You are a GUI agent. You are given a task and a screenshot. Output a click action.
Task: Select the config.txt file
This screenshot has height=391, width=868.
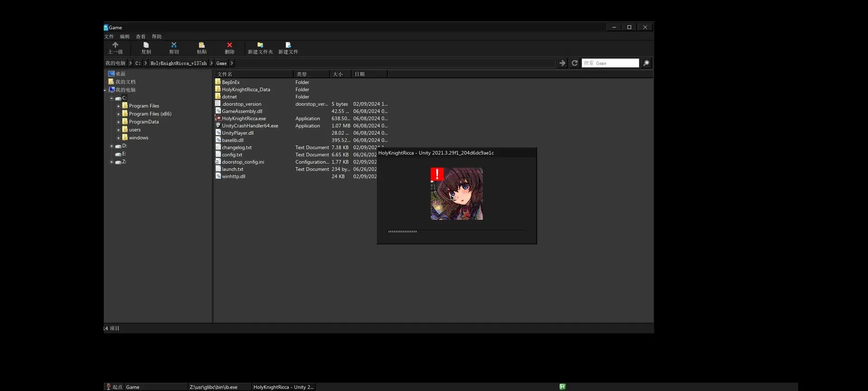(x=232, y=155)
